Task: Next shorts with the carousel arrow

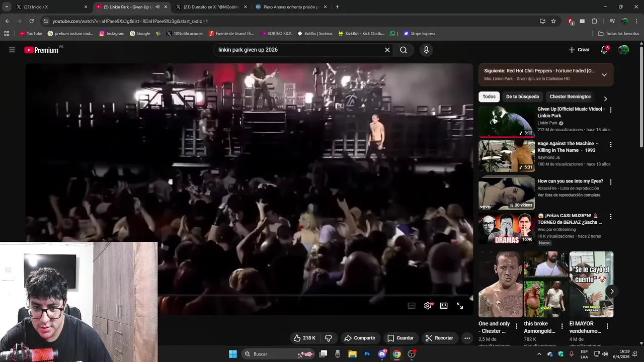Action: (612, 291)
